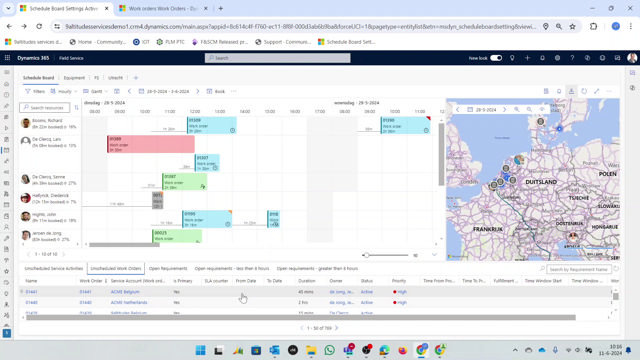This screenshot has height=360, width=640.
Task: Open WhatsApp from the taskbar
Action: (x=329, y=350)
